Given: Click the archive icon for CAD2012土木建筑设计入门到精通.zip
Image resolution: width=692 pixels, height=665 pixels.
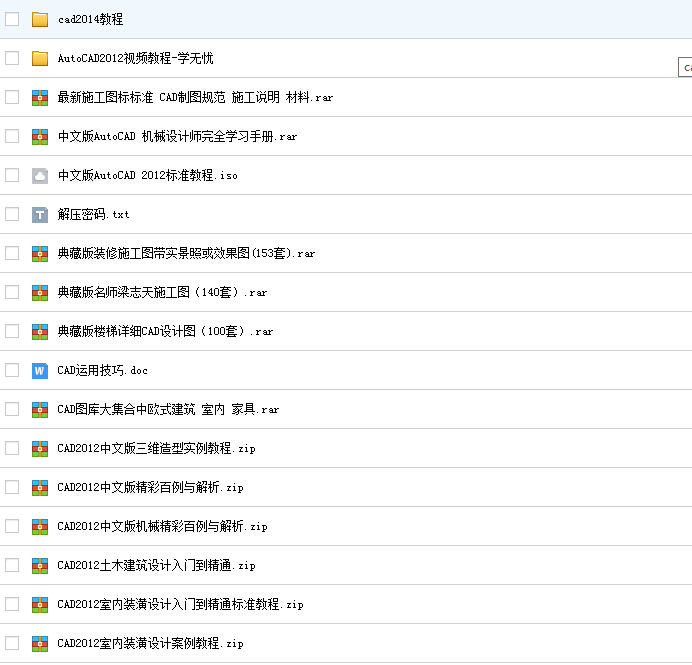Looking at the screenshot, I should [x=40, y=565].
